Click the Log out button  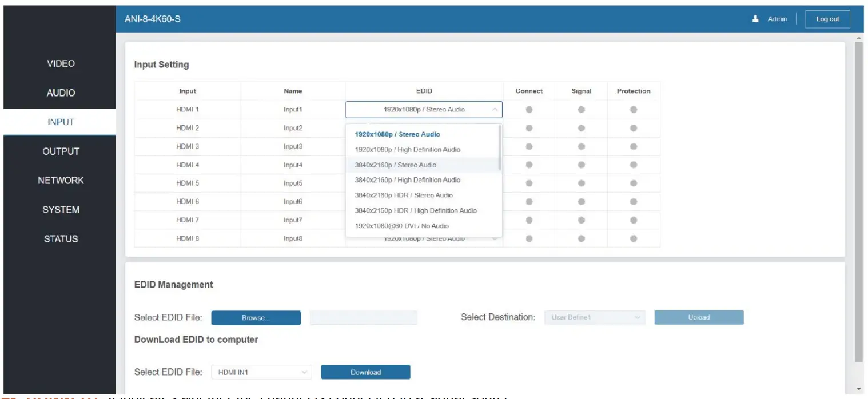tap(827, 19)
